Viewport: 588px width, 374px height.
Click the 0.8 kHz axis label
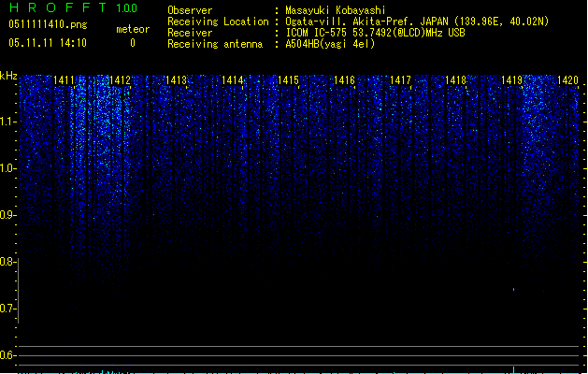coord(7,262)
